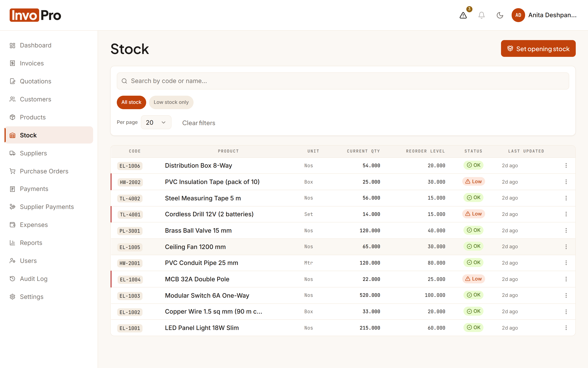The width and height of the screenshot is (588, 368).
Task: Click the EL-1006 code chip
Action: 130,166
